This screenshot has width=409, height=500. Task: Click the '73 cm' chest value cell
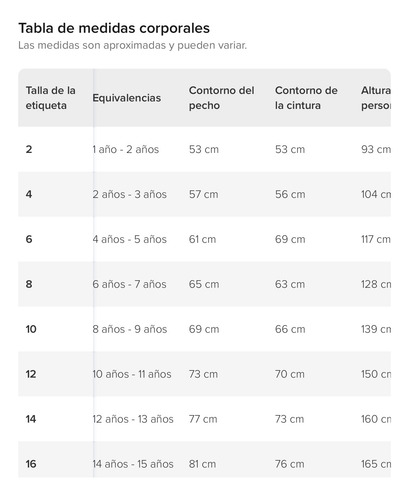(203, 374)
